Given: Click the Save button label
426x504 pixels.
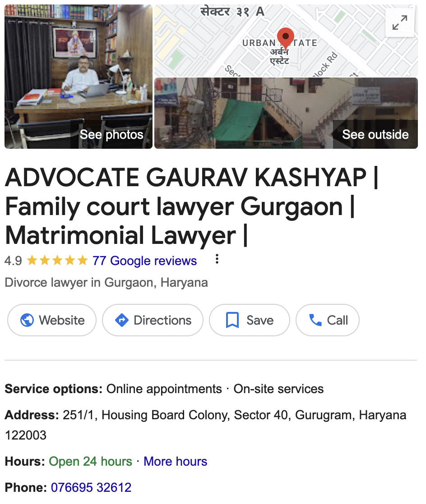Looking at the screenshot, I should 260,320.
